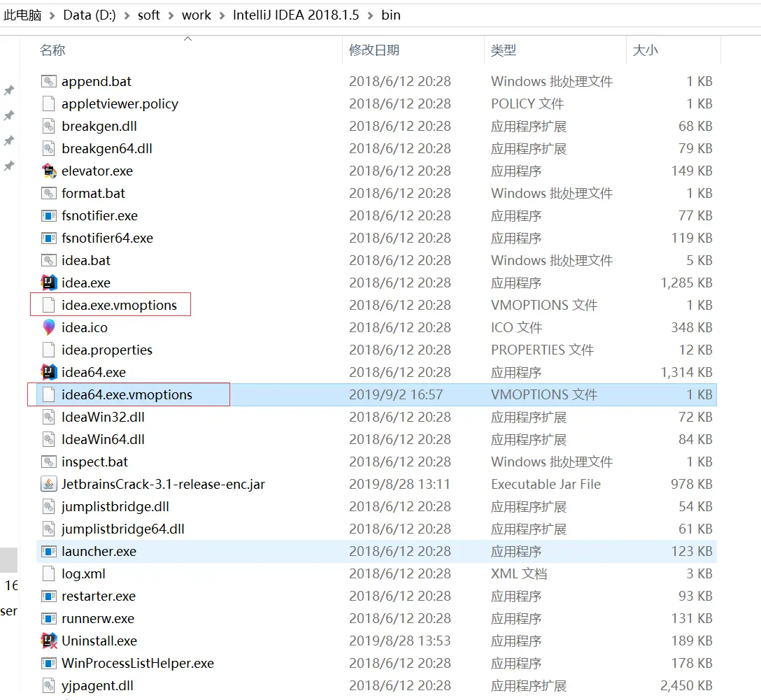Go to IntelliJ IDEA 2018.1.5 breadcrumb
Image resolution: width=761 pixels, height=700 pixels.
pos(296,15)
